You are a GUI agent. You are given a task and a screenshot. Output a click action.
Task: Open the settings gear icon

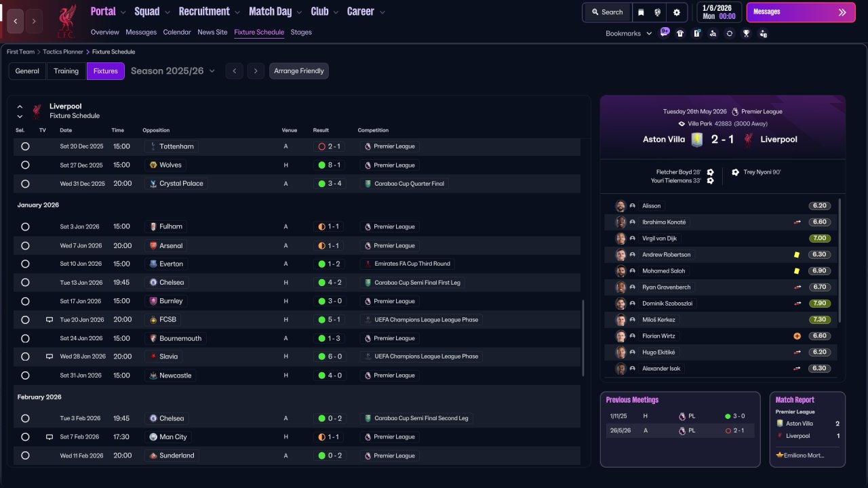pos(676,12)
